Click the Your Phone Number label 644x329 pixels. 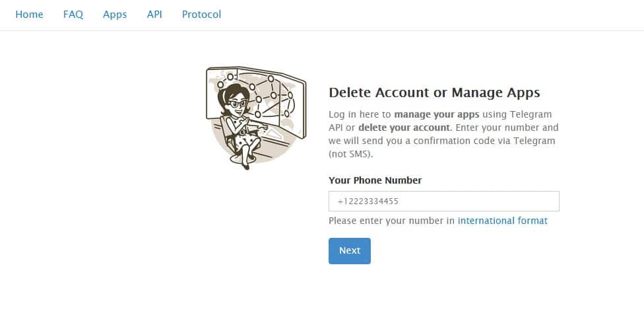click(x=375, y=180)
